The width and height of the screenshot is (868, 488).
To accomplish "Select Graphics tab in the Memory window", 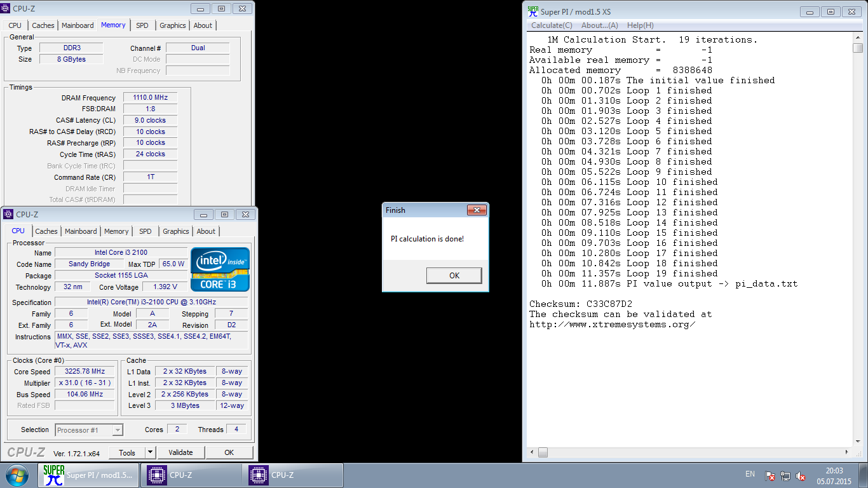I will click(173, 25).
